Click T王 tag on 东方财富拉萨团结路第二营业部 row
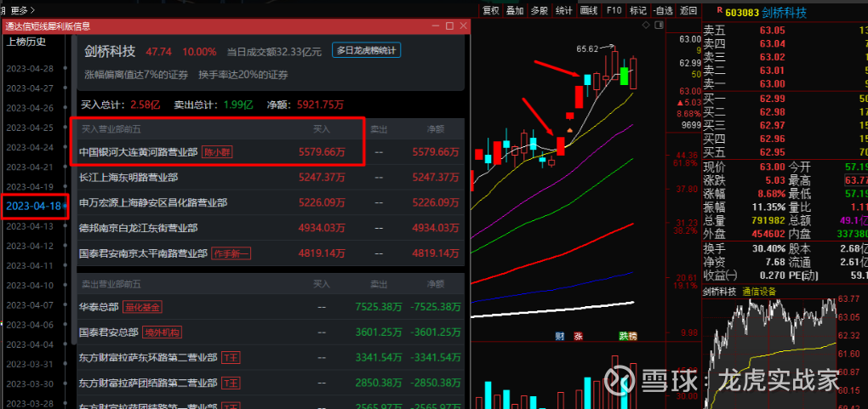Screen dimensions: 868x409 [x=230, y=383]
